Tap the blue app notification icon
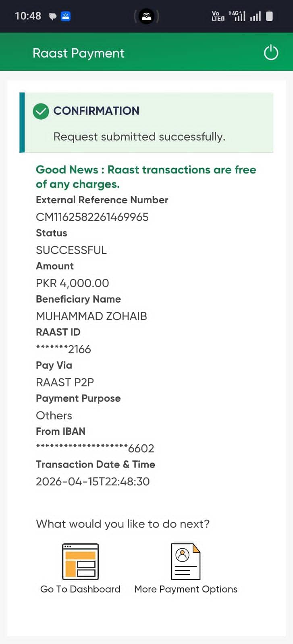The width and height of the screenshot is (293, 644). click(65, 17)
